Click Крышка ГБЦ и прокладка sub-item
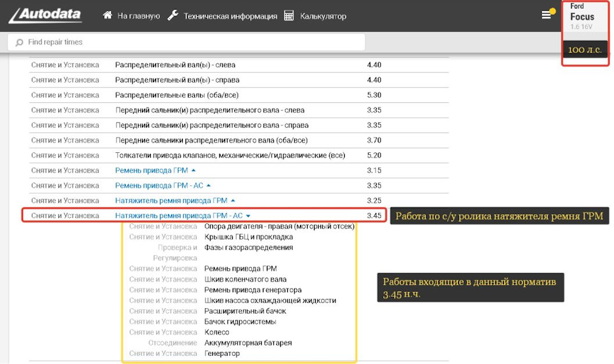The height and width of the screenshot is (364, 614). (x=249, y=237)
